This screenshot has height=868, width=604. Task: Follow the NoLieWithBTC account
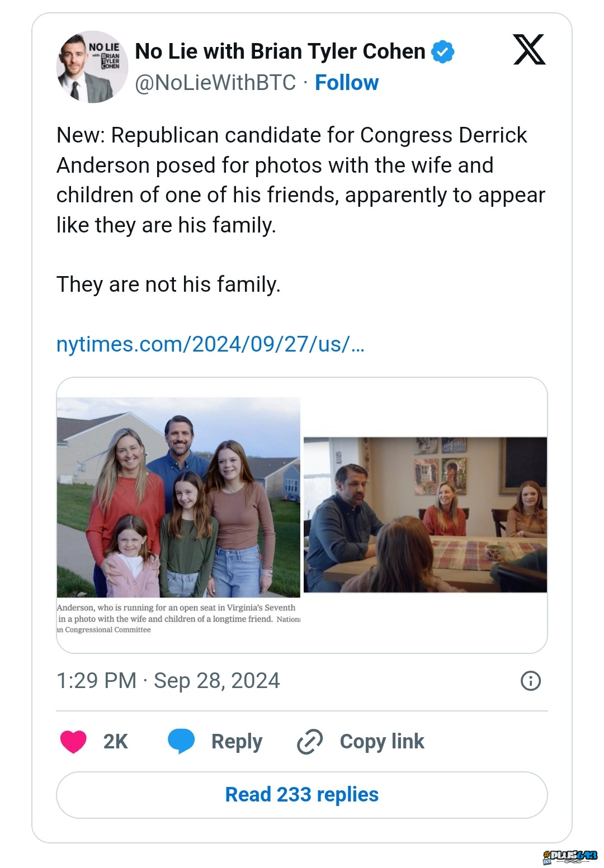coord(347,83)
